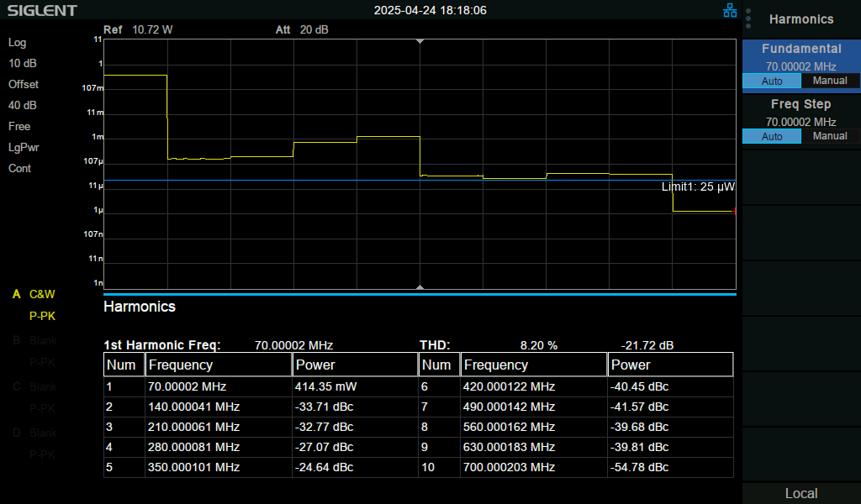The height and width of the screenshot is (504, 861).
Task: Click the -39.81 dBc power cell
Action: tap(670, 448)
